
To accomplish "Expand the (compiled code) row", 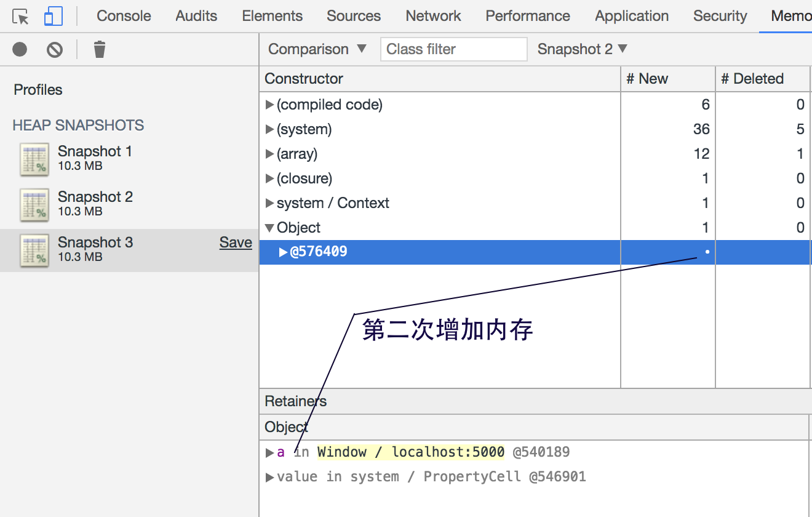I will pos(269,105).
